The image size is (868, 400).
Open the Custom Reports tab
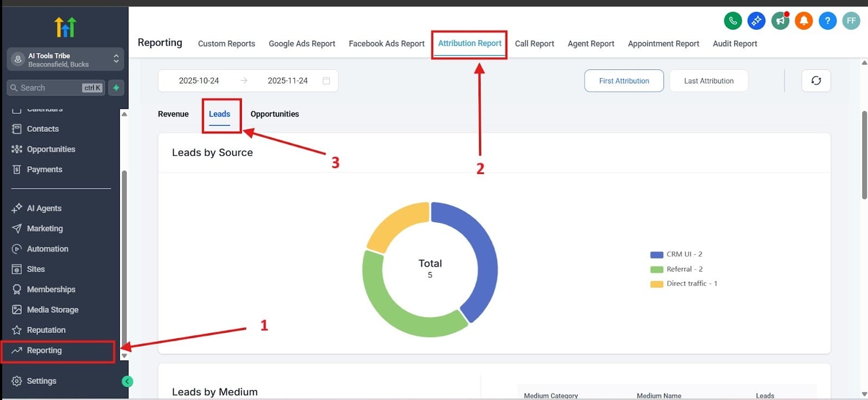pos(226,43)
